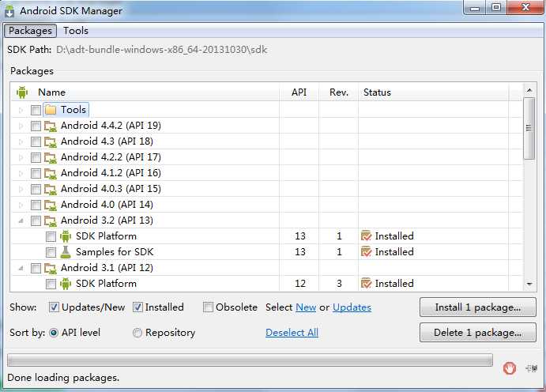Click Installed status icon for SDK Platform 12

[x=367, y=284]
